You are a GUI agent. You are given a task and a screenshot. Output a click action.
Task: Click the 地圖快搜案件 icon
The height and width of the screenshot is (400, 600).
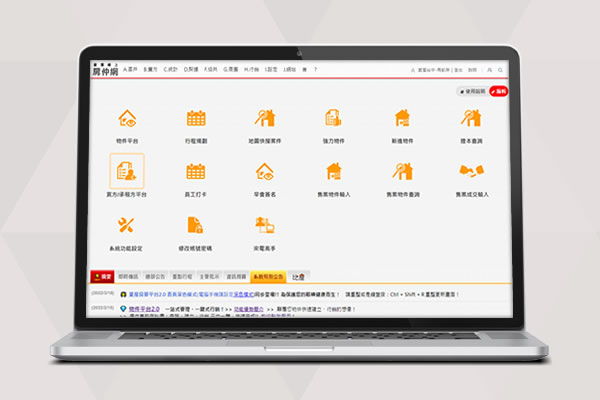click(264, 119)
